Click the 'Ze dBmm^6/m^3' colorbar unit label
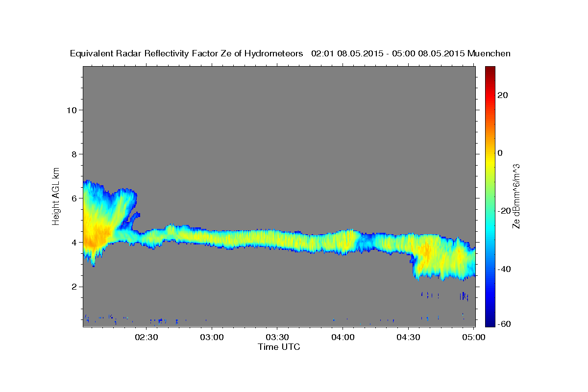 516,196
